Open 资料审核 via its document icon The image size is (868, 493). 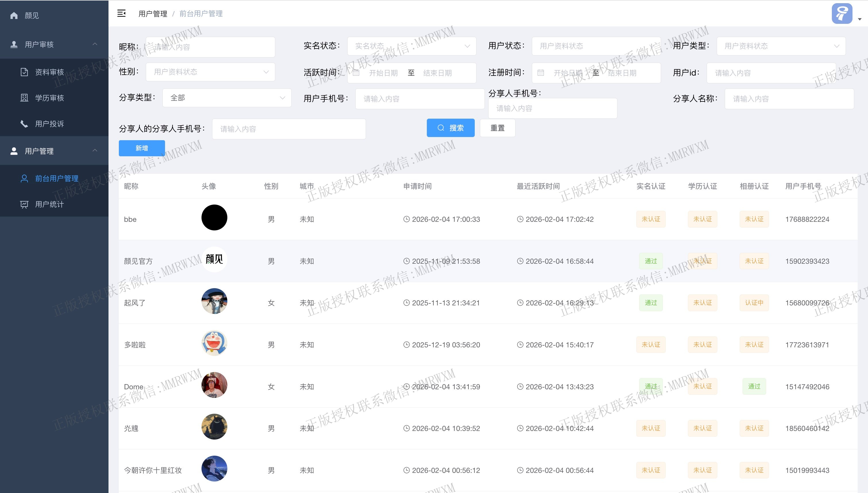(24, 72)
